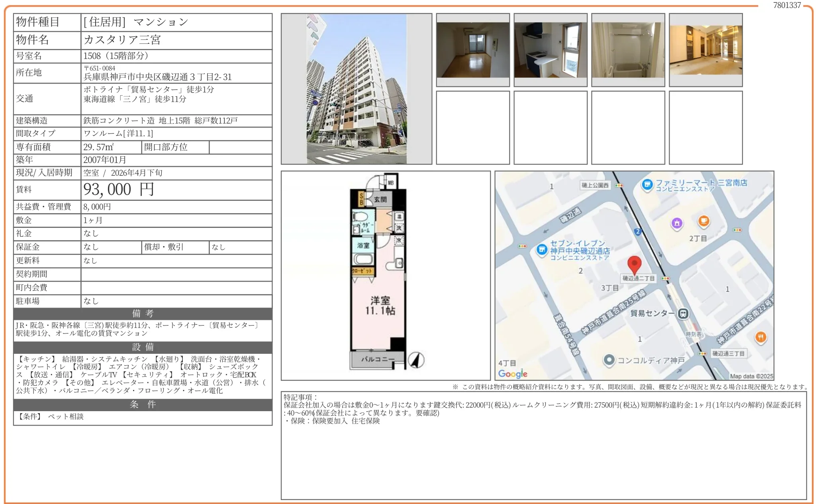Viewport: 819px width, 504px height.
Task: Click the orange restaurant fork icon
Action: [x=761, y=337]
